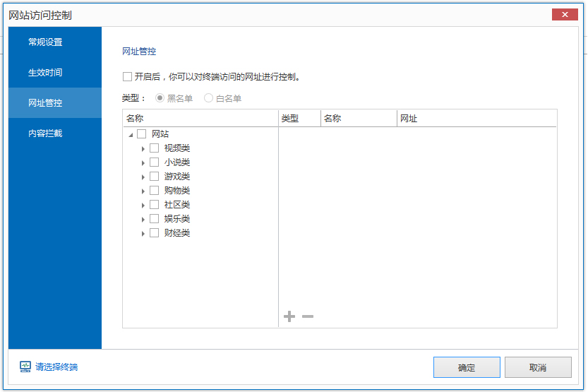Expand the 财经类 tree node
The image size is (588, 392).
143,233
